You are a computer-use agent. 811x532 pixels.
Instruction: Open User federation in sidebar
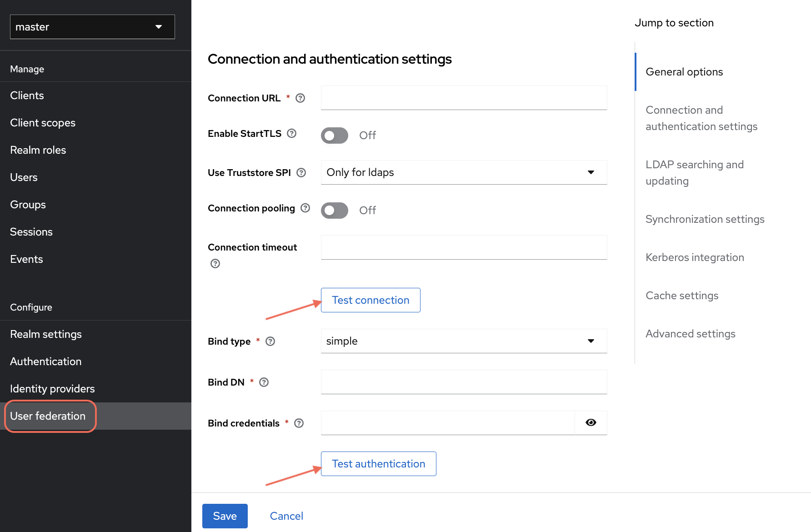pos(48,416)
